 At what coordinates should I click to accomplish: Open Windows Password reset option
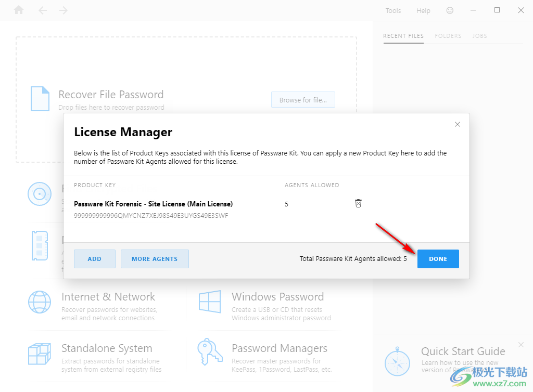point(278,296)
